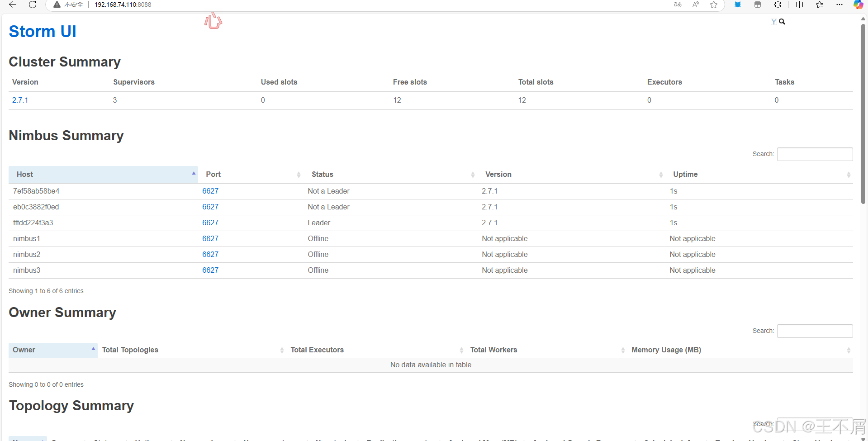Click the scrollbar up arrow

[863, 19]
